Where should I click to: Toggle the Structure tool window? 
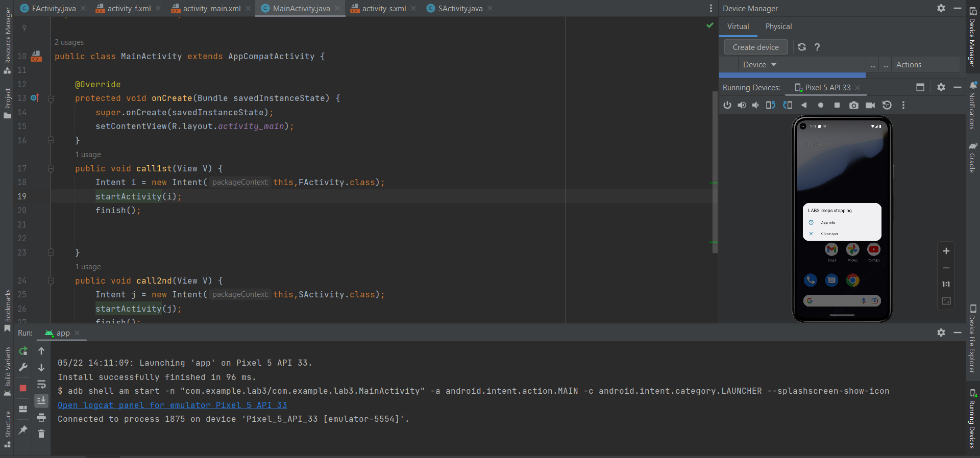(8, 430)
